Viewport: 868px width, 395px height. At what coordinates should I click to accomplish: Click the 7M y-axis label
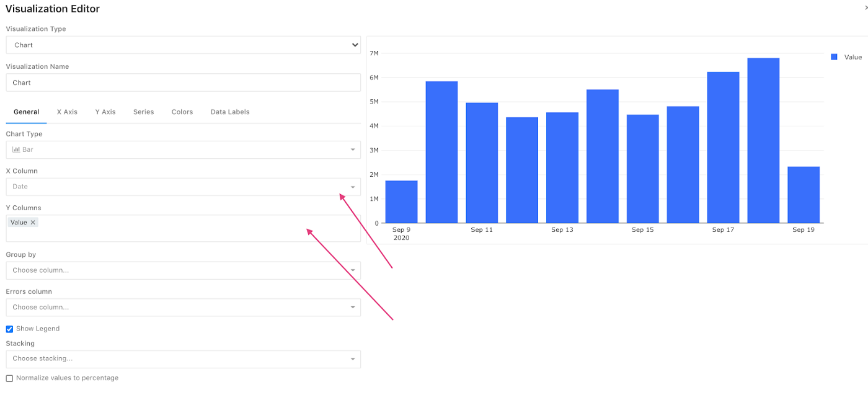374,53
